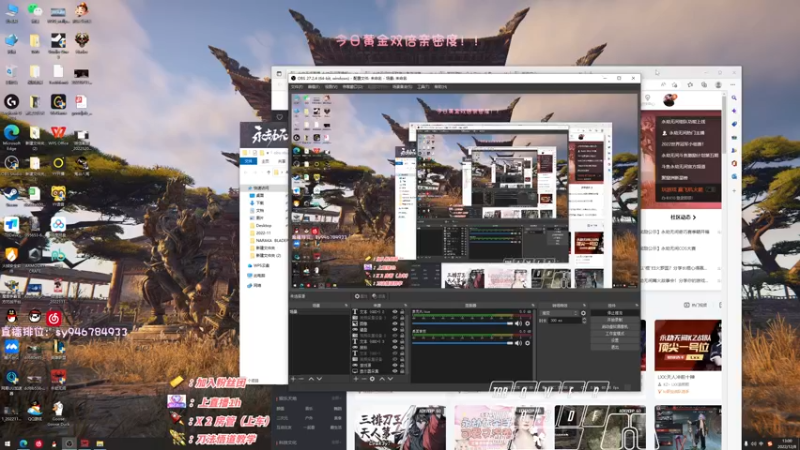Click 退出 in OBS controls
800x450 pixels.
coord(615,347)
